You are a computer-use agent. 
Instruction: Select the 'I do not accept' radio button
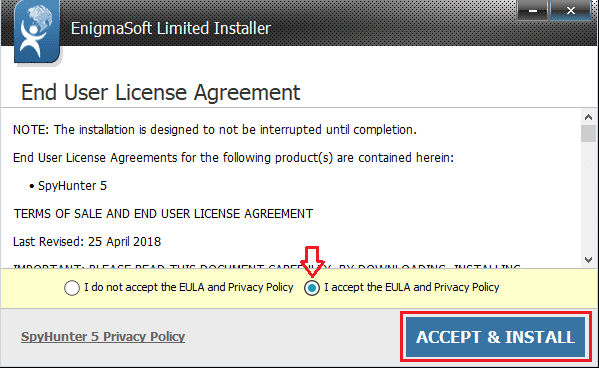(x=72, y=288)
